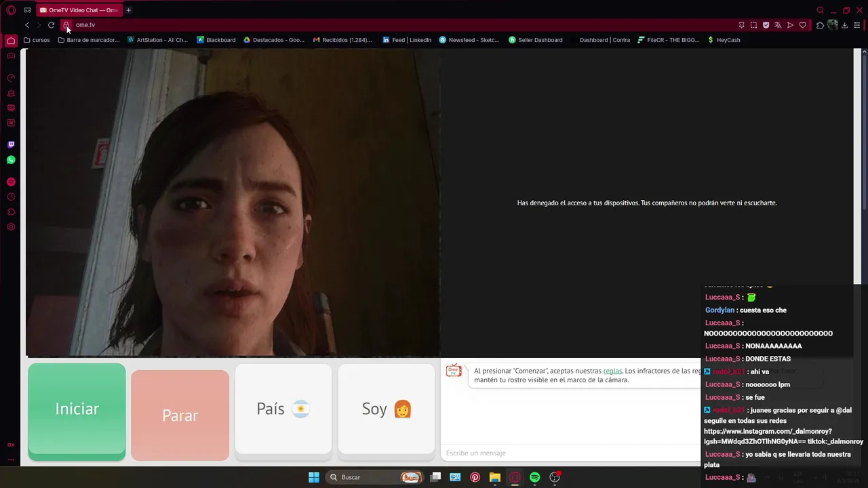Open Spotify from the taskbar
Screen dimensions: 868x488
pos(534,477)
